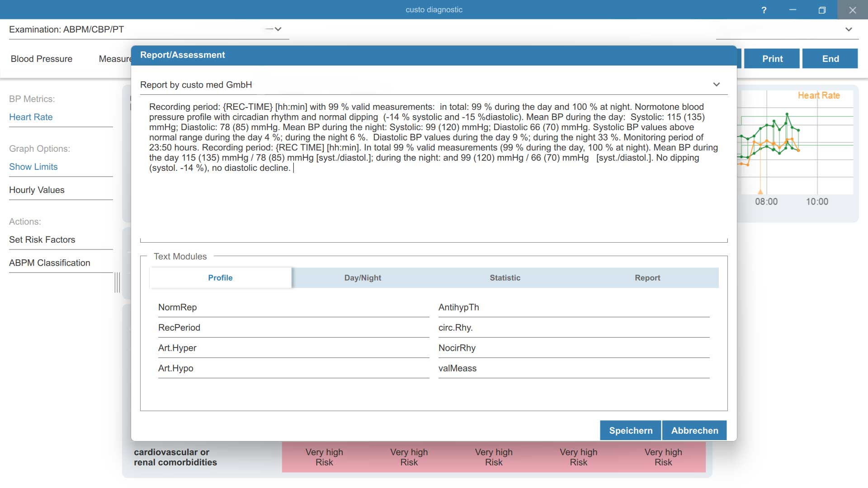Screen dimensions: 868x488
Task: Click the Print button
Action: pyautogui.click(x=772, y=59)
